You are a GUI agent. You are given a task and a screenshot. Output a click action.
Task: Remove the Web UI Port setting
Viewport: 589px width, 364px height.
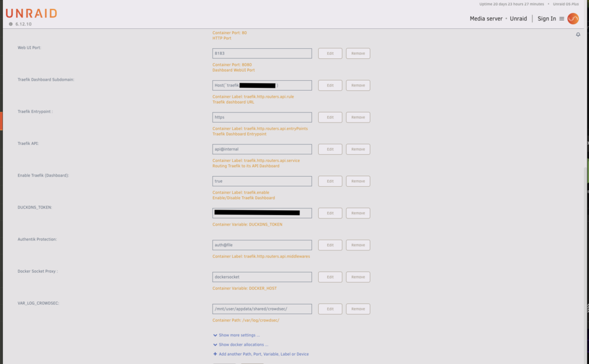pyautogui.click(x=358, y=54)
